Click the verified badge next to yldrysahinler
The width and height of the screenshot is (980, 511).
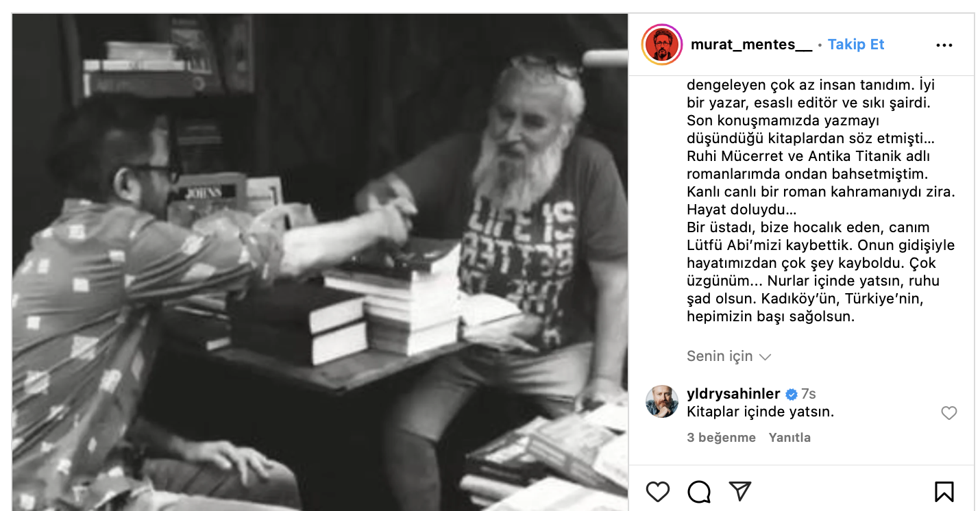coord(791,395)
